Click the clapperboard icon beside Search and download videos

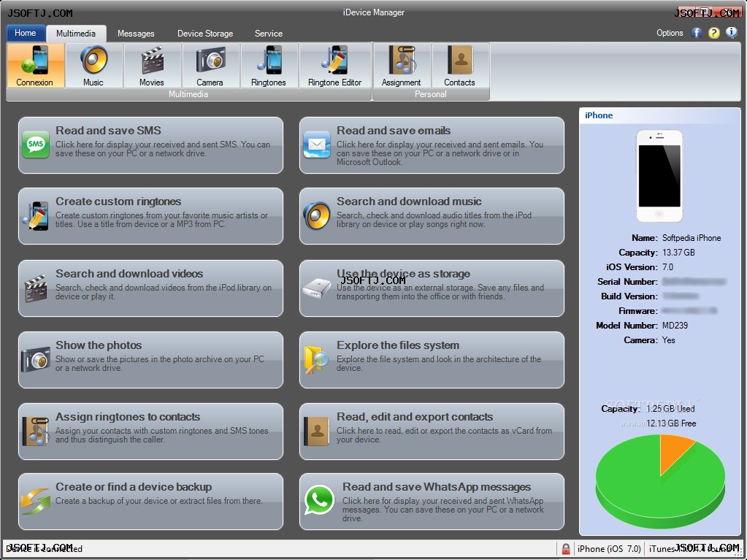pyautogui.click(x=36, y=288)
